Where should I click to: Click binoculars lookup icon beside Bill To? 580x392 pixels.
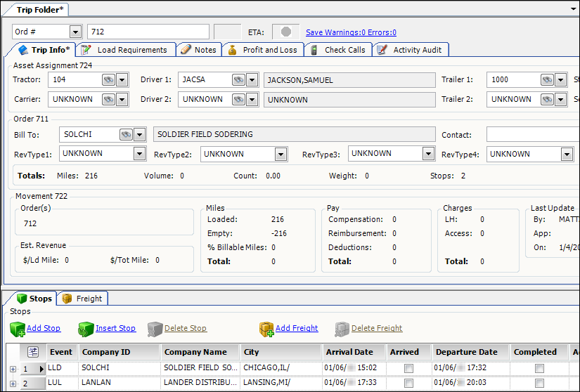126,134
